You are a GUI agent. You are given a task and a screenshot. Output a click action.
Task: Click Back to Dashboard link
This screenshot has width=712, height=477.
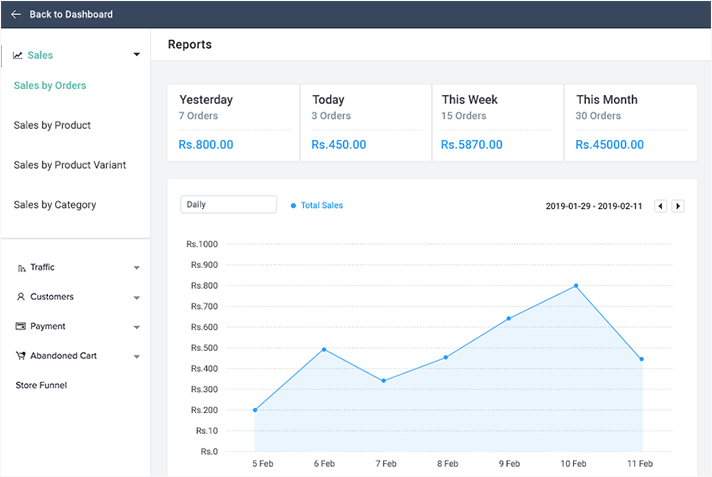[71, 15]
